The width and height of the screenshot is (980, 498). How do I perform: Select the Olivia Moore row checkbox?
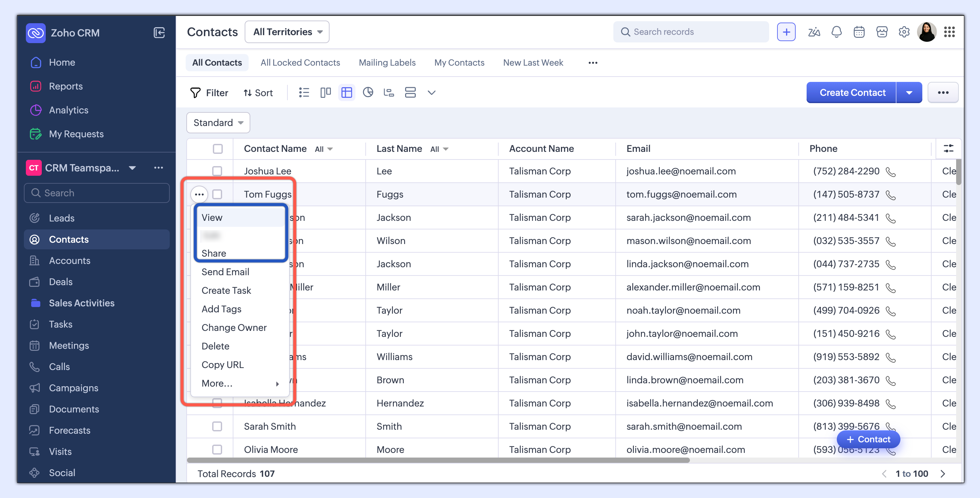point(217,450)
